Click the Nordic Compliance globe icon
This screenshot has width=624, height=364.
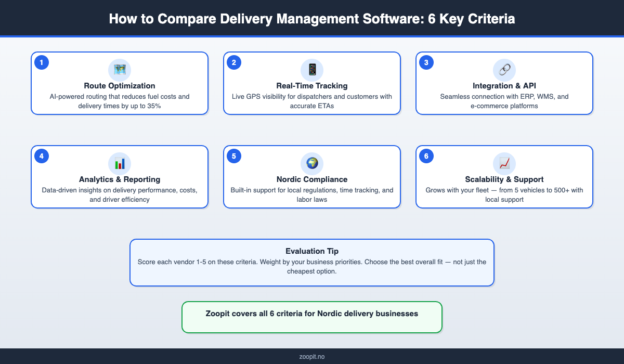312,163
